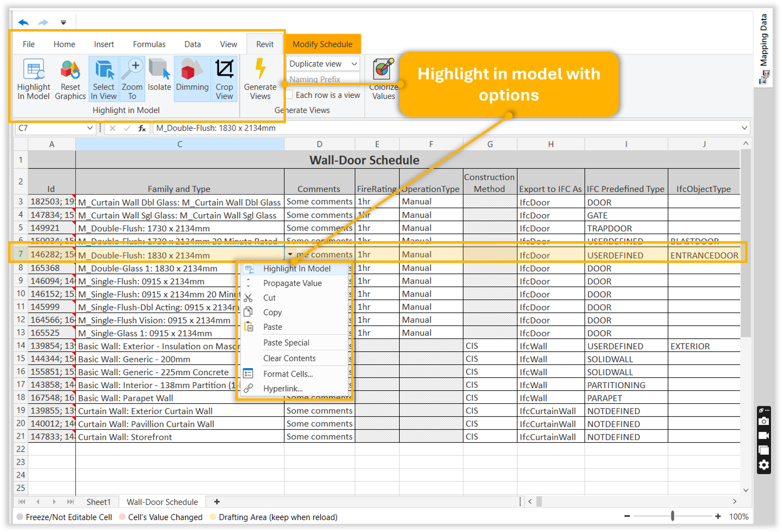This screenshot has height=532, width=782.
Task: Expand the formula bar with the chevron
Action: (x=744, y=128)
